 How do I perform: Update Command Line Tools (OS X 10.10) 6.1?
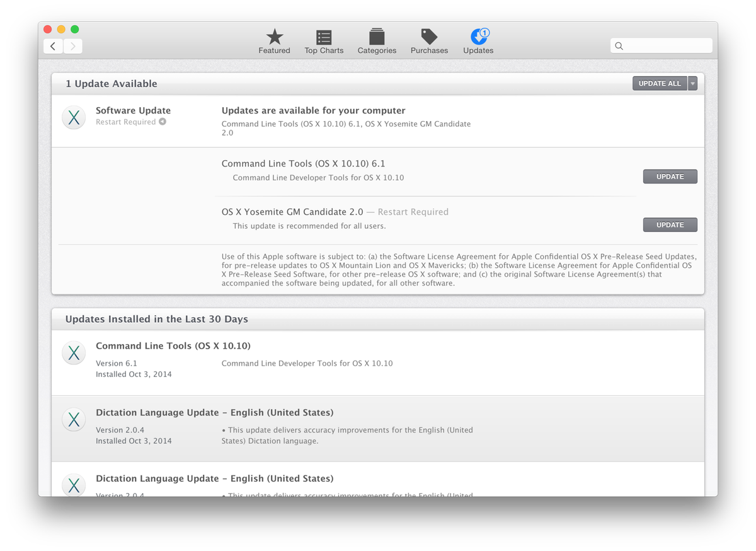pyautogui.click(x=670, y=177)
